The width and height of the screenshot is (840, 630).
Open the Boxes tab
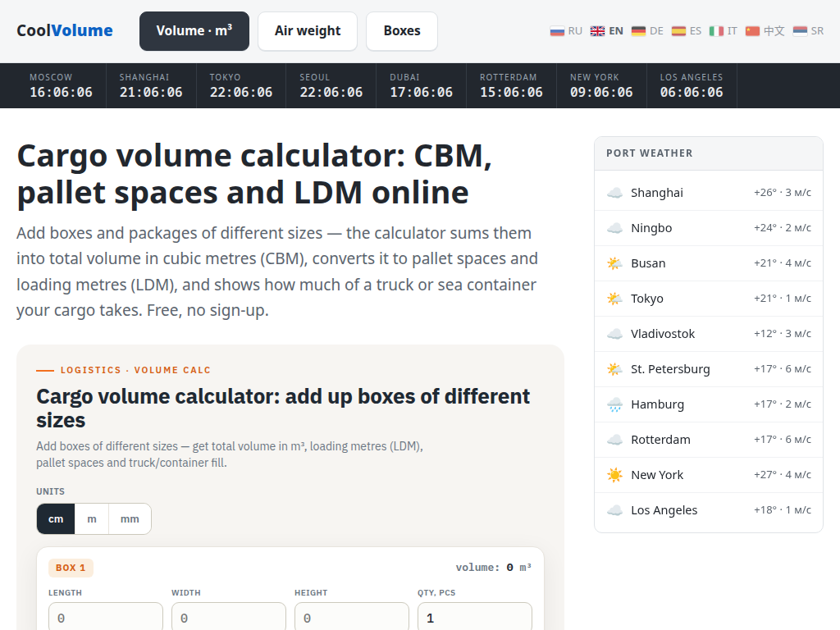402,31
